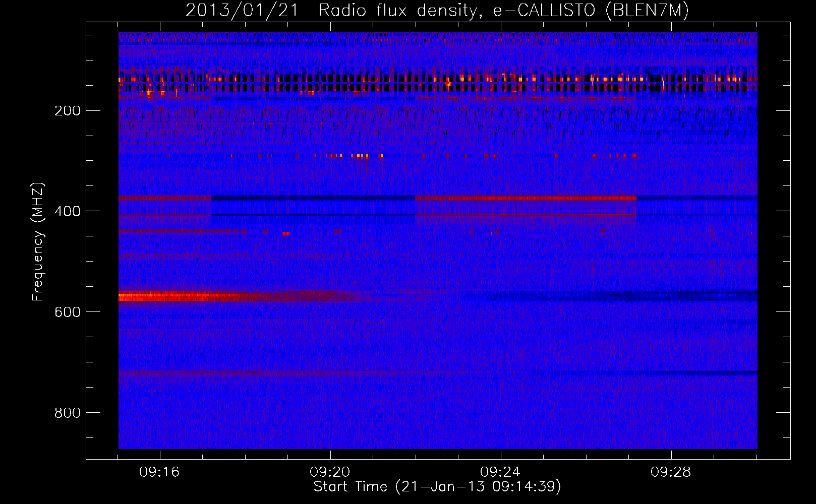Click the 09:24 time tick label
816x504 pixels.
point(501,472)
